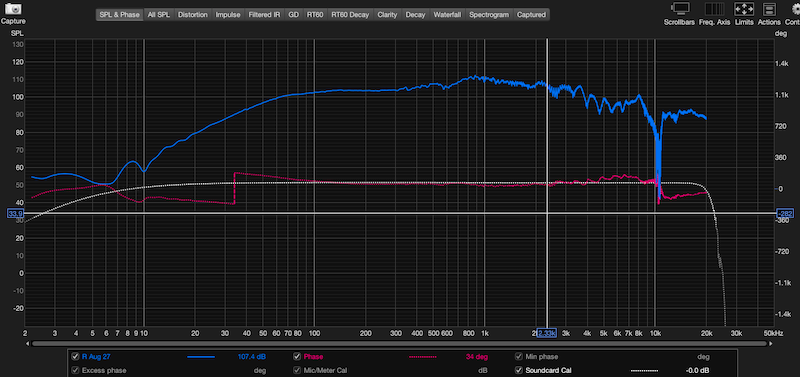Toggle the Soundcard Cal checkbox
Screen dimensions: 800x377
tap(519, 370)
